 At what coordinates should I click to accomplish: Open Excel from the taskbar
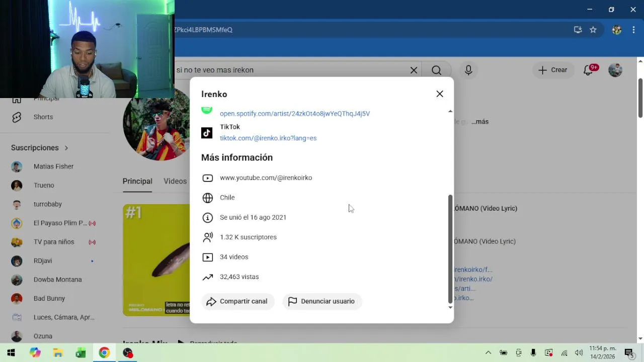pos(81,353)
